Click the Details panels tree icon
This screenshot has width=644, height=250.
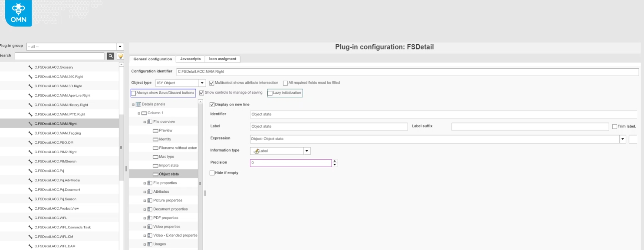coord(138,105)
